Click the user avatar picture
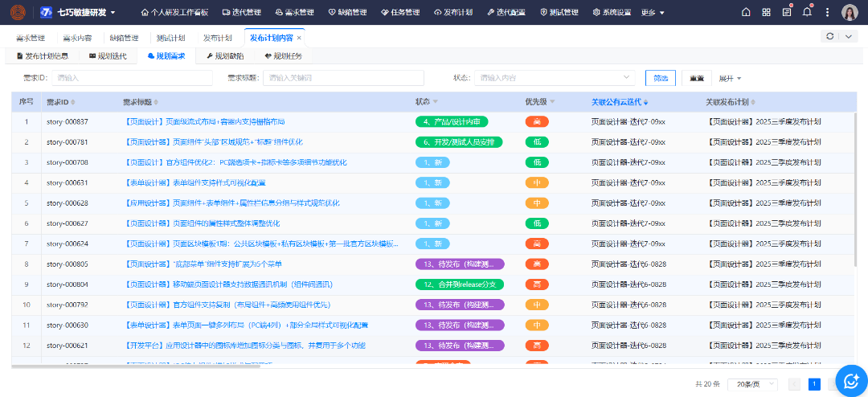Image resolution: width=868 pixels, height=397 pixels. pyautogui.click(x=850, y=13)
